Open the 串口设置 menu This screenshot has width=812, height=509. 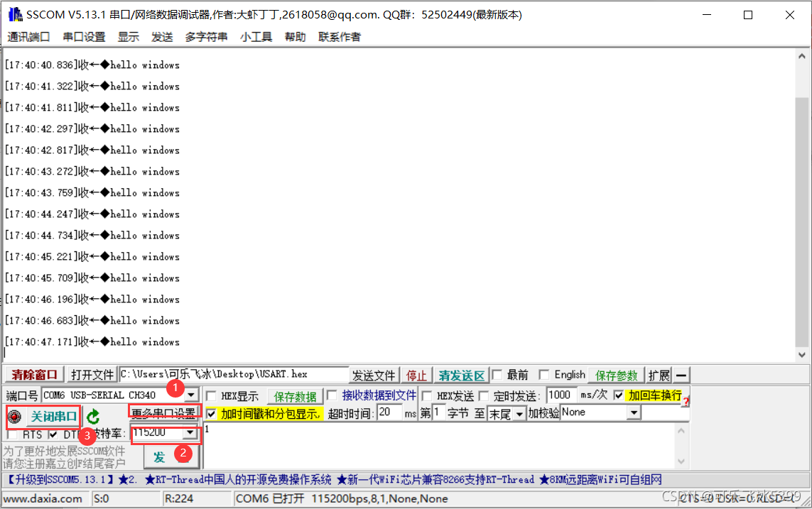tap(83, 37)
